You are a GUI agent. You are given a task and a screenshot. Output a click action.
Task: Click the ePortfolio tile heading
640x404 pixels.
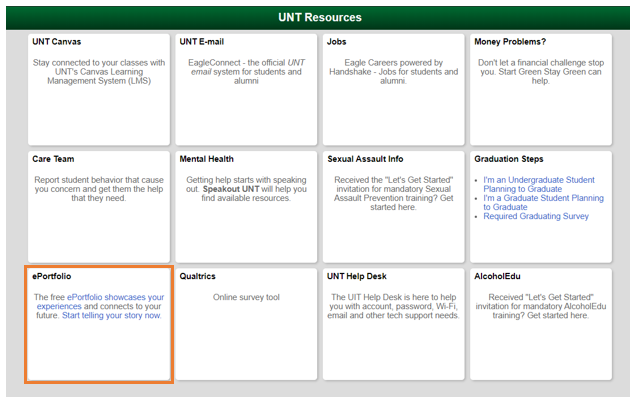[52, 276]
